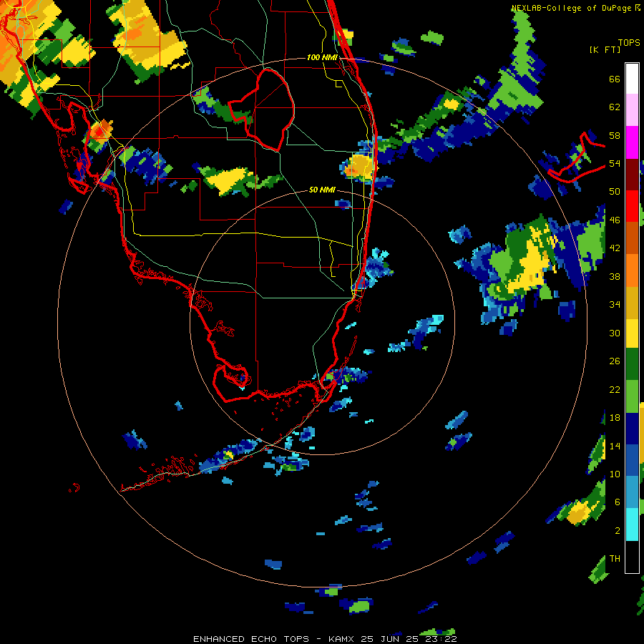Viewport: 644px width, 644px height.
Task: Click the KAMX radar site identifier
Action: click(341, 639)
